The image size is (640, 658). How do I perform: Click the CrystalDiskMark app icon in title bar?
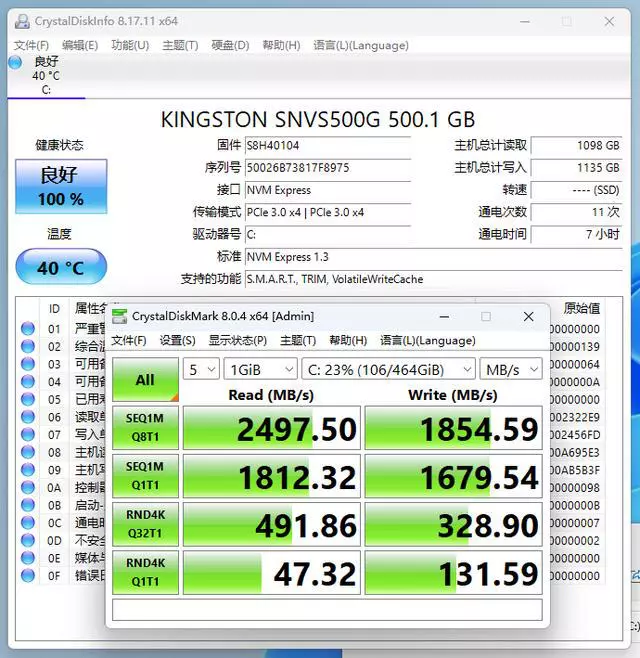coord(119,316)
